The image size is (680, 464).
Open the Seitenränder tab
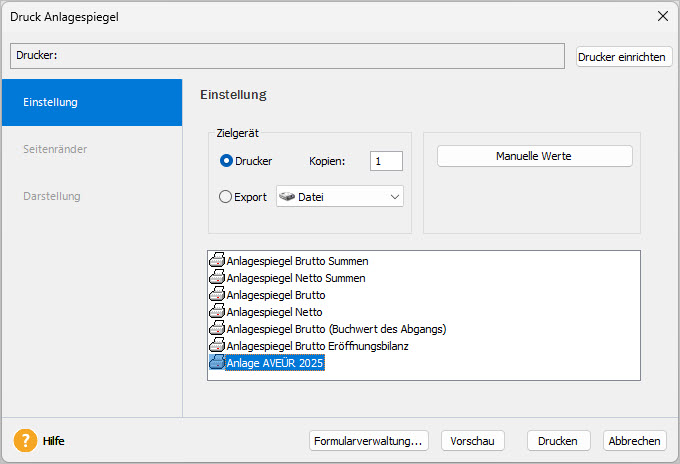tap(92, 149)
